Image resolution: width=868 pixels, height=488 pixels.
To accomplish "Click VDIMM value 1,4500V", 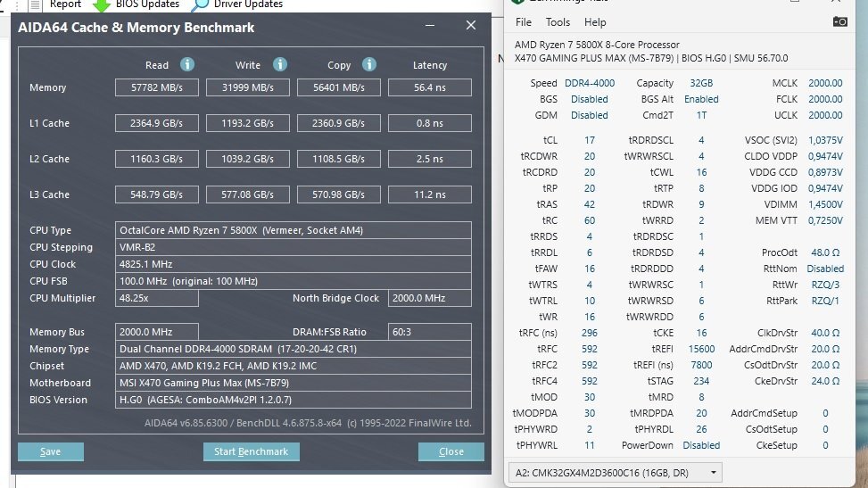I will point(825,204).
